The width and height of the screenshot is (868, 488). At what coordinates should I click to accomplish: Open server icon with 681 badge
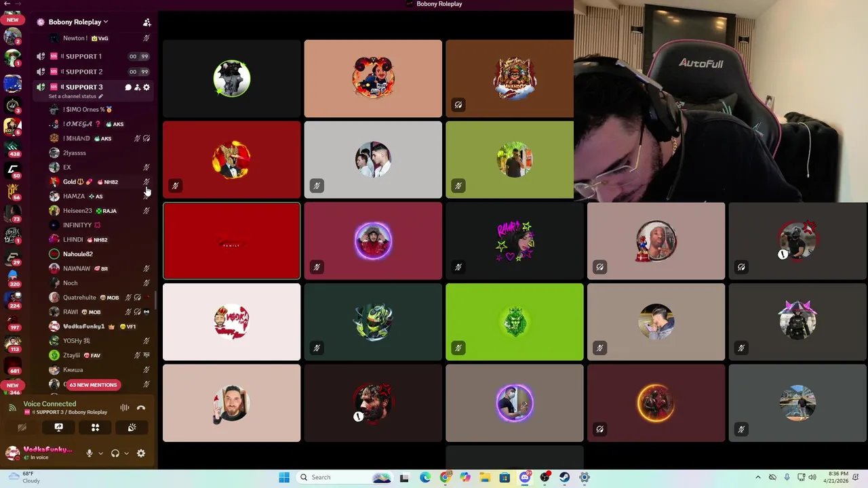click(12, 365)
